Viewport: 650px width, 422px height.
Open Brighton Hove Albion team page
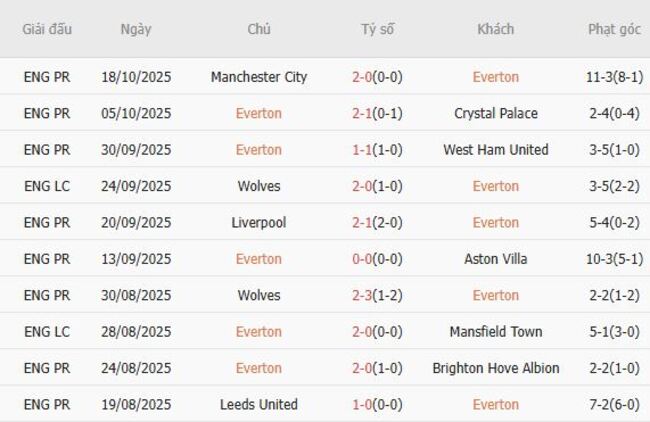(x=495, y=368)
